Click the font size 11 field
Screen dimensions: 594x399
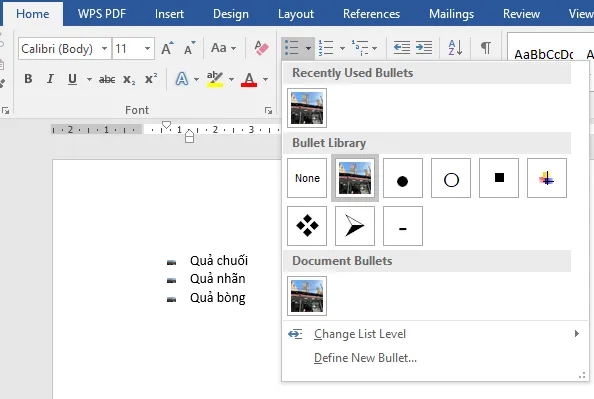(x=128, y=49)
